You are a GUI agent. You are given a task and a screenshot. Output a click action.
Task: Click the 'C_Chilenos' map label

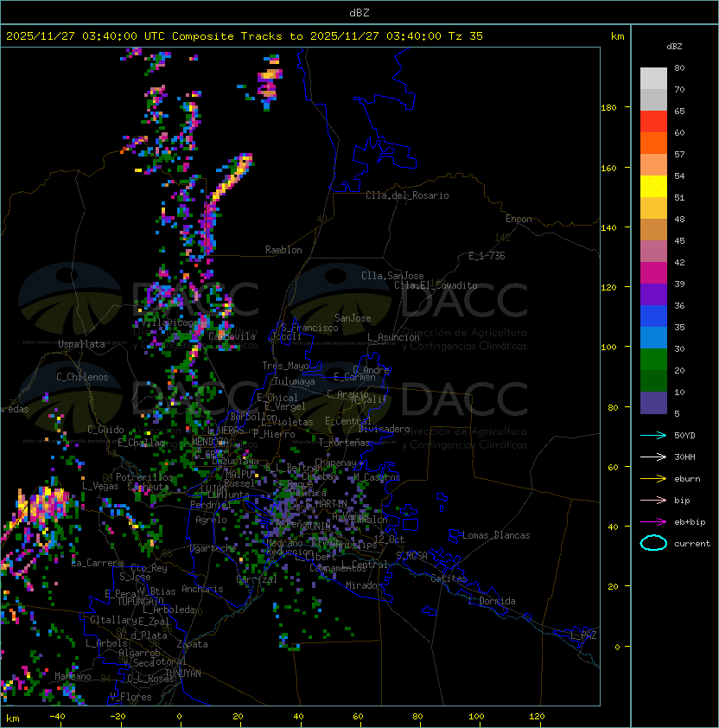click(82, 377)
